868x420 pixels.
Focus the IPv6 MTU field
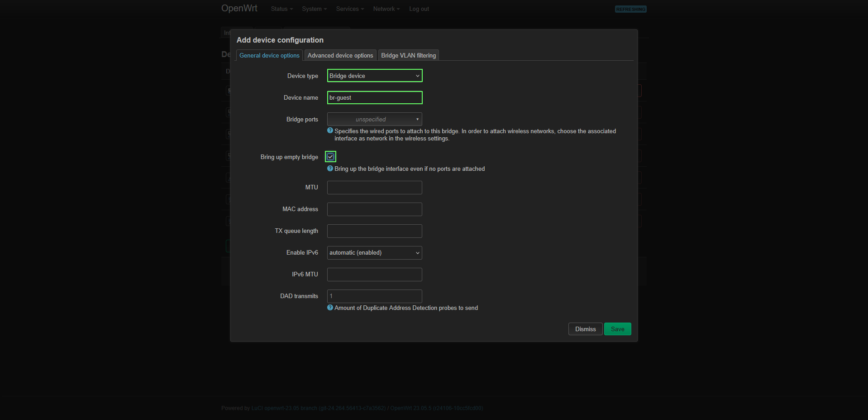[x=375, y=275]
